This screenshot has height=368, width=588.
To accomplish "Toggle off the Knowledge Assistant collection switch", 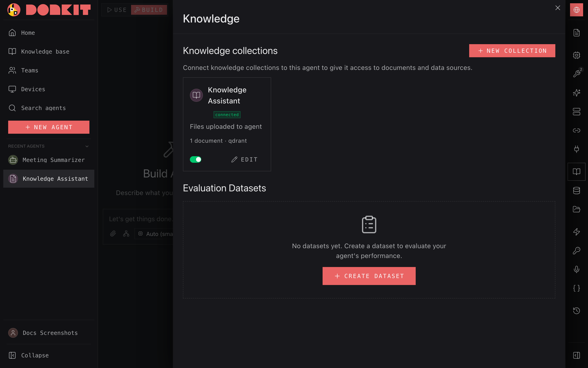I will tap(196, 159).
